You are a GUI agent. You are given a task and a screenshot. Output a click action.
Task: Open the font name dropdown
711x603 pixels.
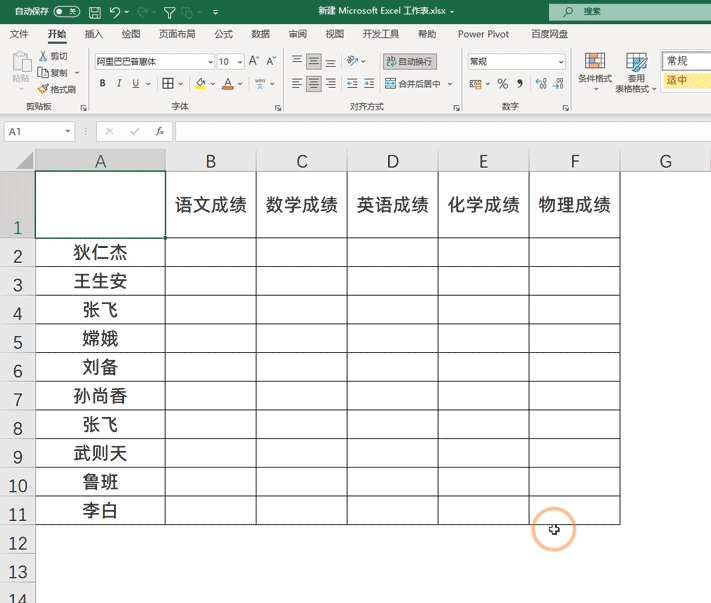(x=210, y=62)
